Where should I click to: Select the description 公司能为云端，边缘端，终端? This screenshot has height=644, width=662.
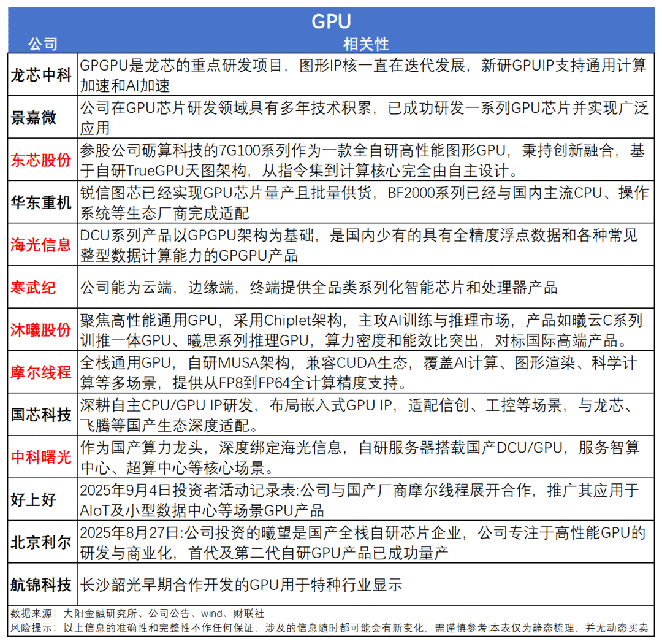(365, 288)
